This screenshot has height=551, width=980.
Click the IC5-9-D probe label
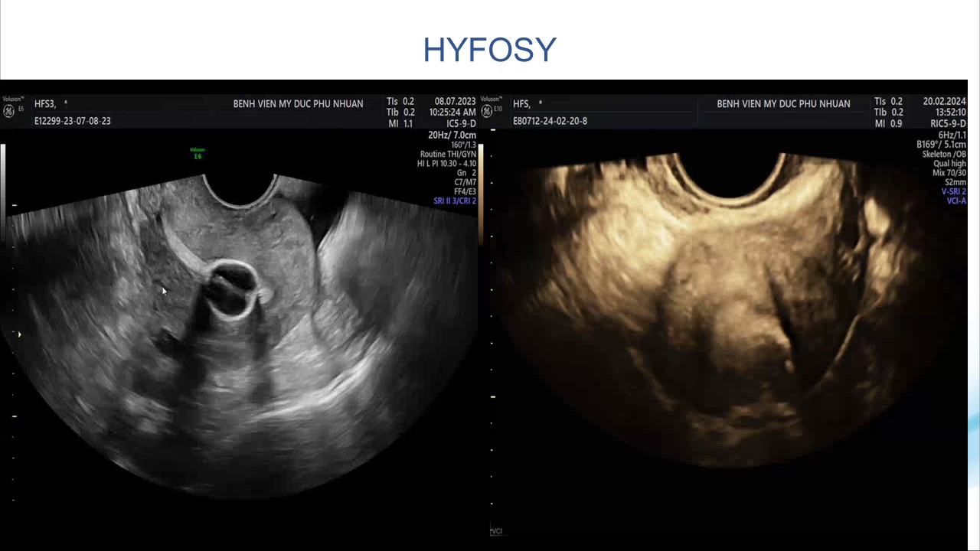461,123
